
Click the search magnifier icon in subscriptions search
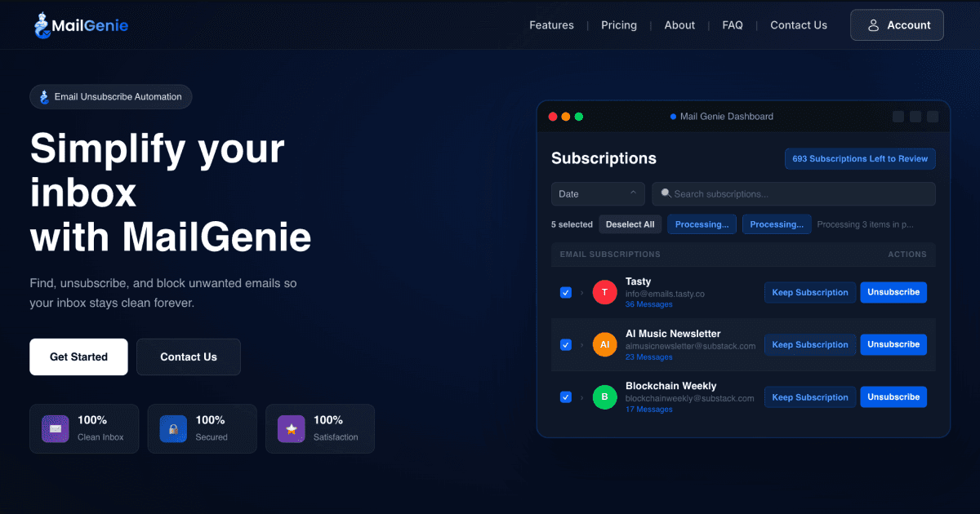pyautogui.click(x=666, y=193)
